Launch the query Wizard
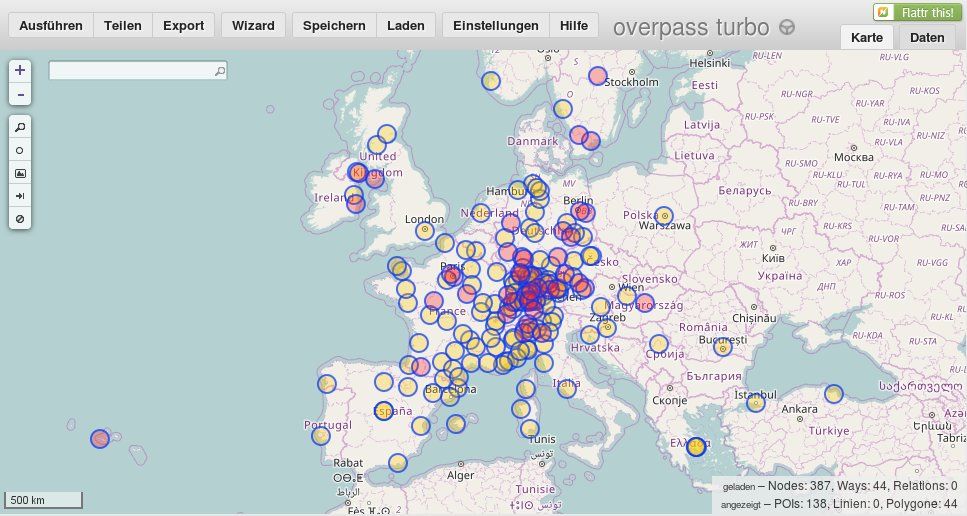 [253, 26]
